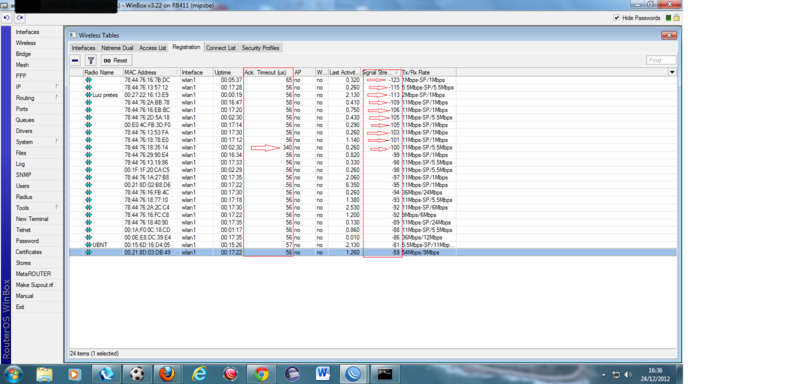This screenshot has width=800, height=384.
Task: Select row with MAC 00:E0:4C:FB:3D:F0
Action: pos(373,125)
